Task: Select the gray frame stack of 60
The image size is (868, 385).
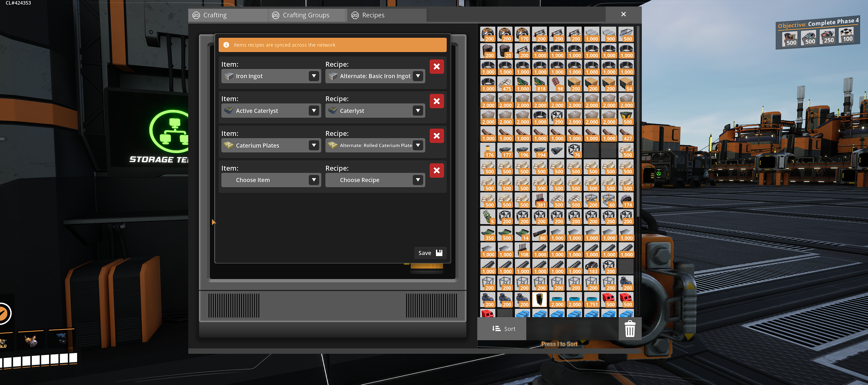Action: pyautogui.click(x=609, y=200)
